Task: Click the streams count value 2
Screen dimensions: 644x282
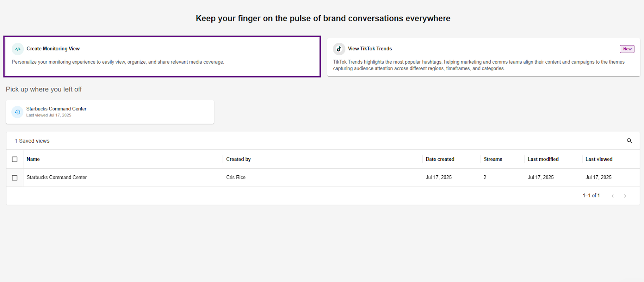Action: (485, 177)
